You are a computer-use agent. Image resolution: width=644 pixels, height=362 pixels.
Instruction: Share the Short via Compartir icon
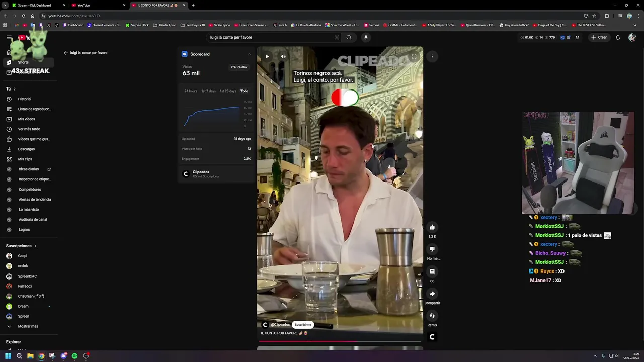pyautogui.click(x=432, y=294)
